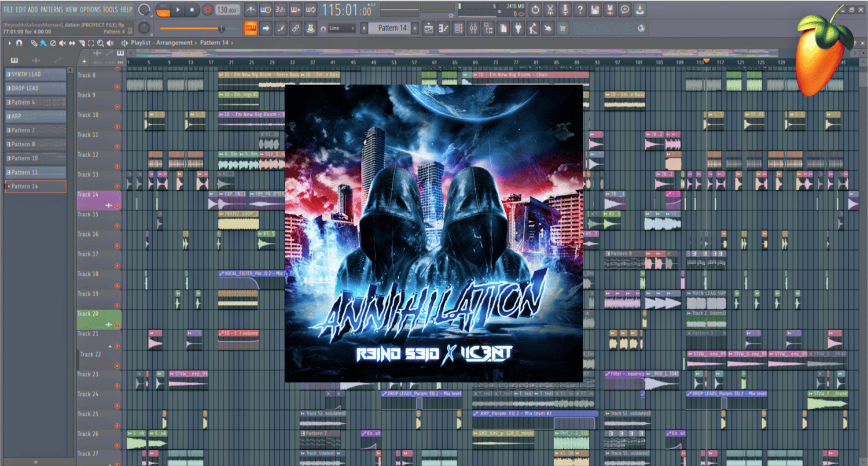This screenshot has width=868, height=466.
Task: Open the Pattern 14 selector dropdown
Action: [x=389, y=28]
